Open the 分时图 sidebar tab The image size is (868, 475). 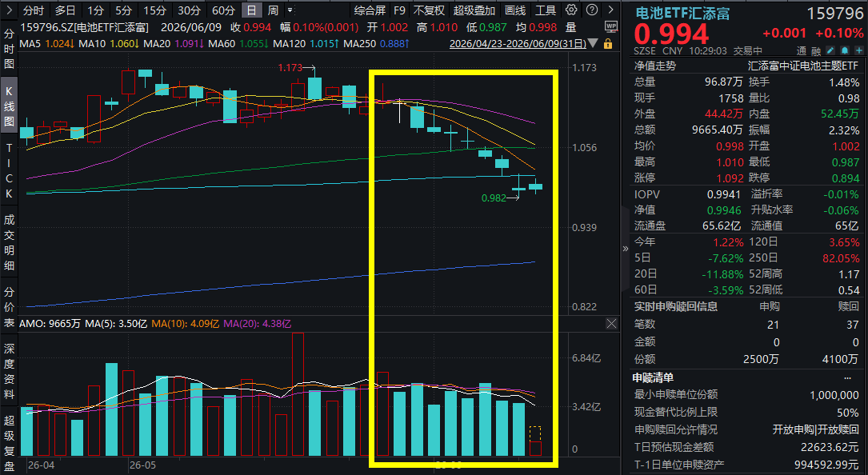pyautogui.click(x=9, y=49)
